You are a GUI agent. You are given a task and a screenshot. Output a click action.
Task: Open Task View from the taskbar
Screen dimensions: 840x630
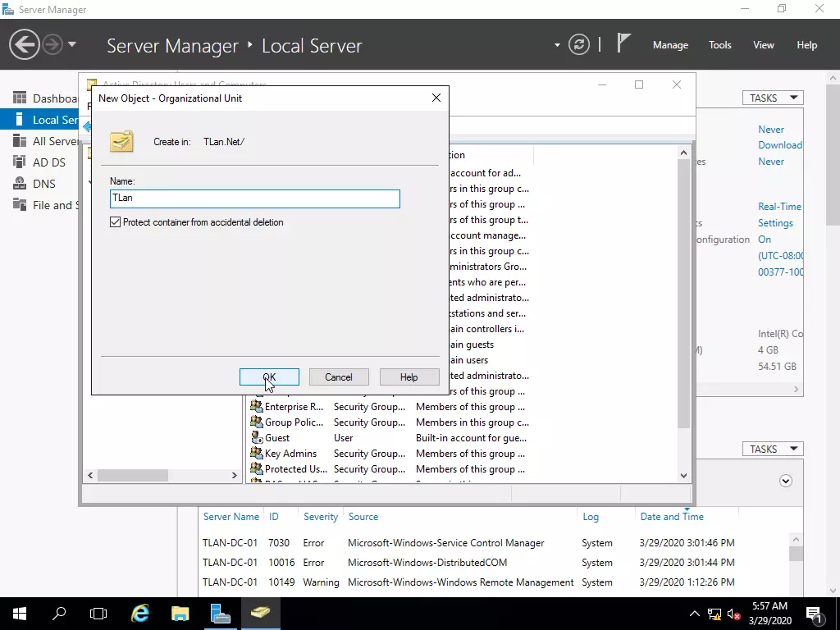[x=98, y=614]
